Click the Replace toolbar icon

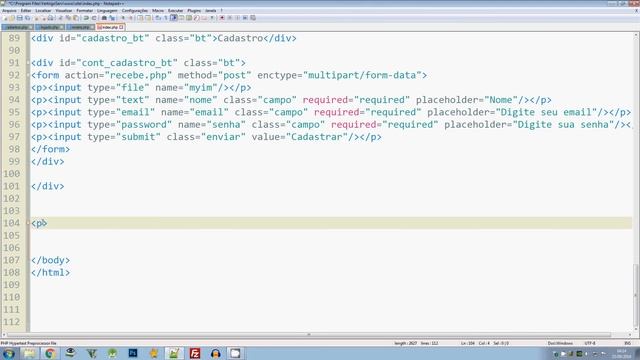(x=112, y=18)
